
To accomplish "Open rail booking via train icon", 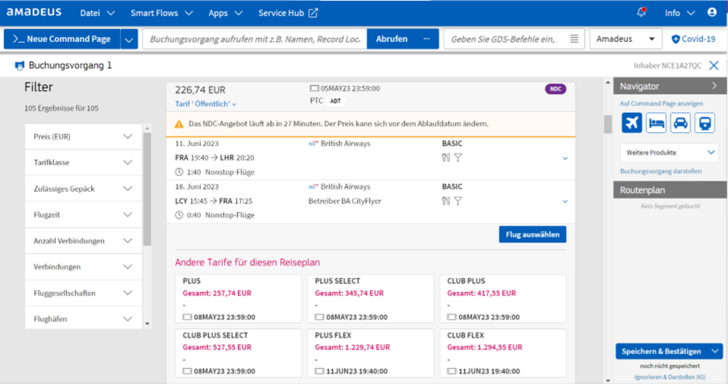I will tap(705, 123).
